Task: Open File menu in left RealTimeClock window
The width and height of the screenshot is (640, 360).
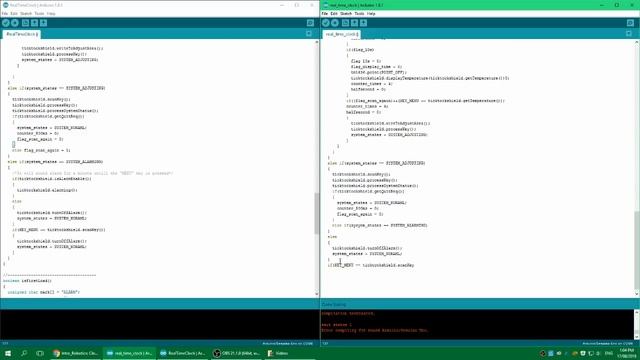Action: [5, 13]
